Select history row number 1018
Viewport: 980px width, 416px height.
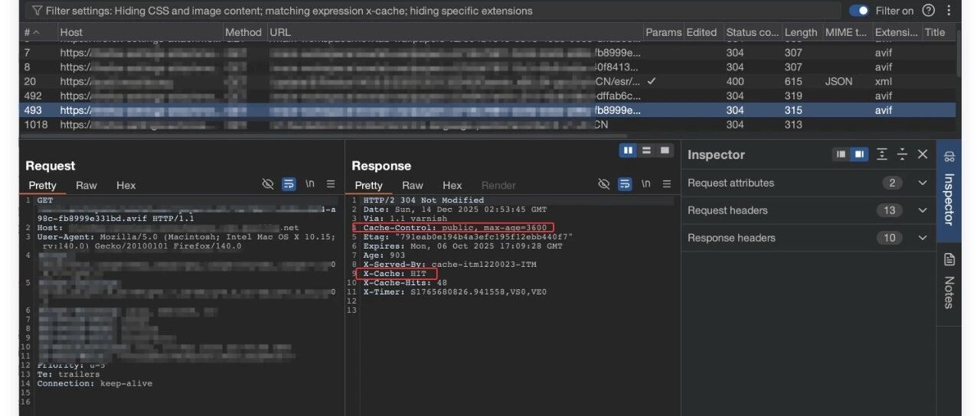click(488, 125)
